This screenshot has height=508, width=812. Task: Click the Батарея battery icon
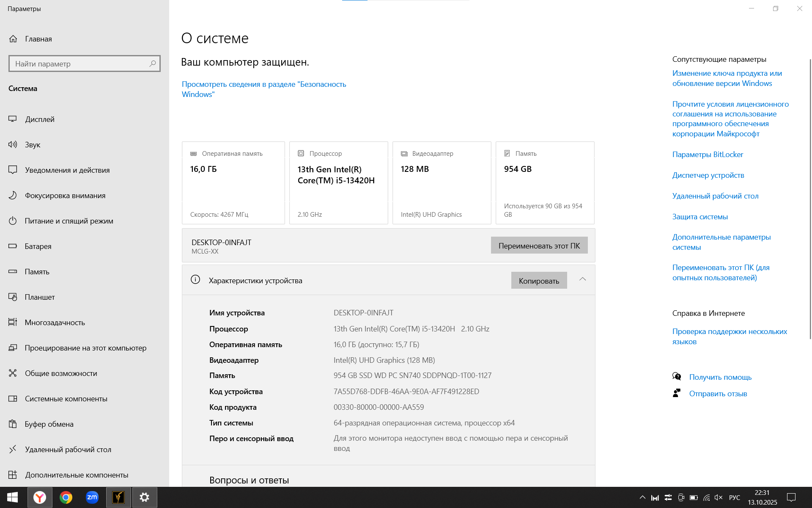13,246
